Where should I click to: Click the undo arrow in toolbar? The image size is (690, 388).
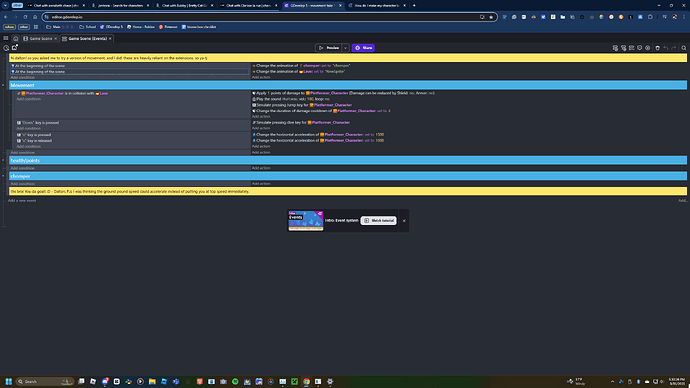coord(666,48)
